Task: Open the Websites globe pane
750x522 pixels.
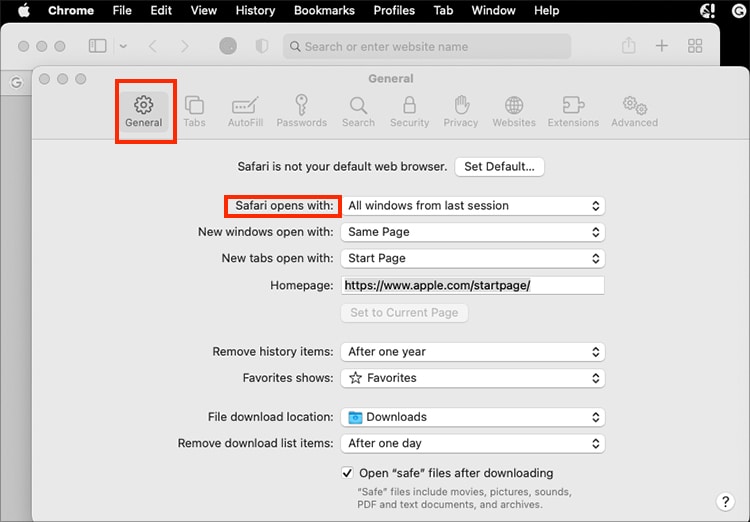Action: tap(514, 111)
